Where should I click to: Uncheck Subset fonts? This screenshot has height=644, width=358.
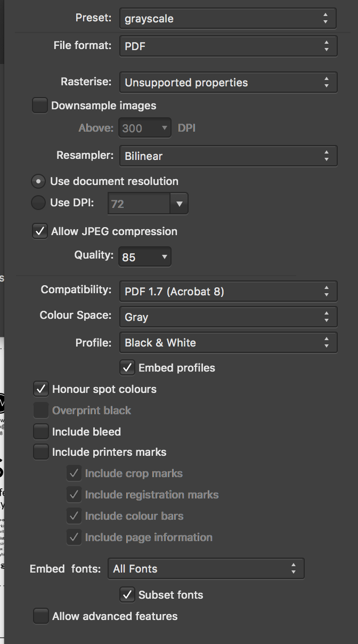[127, 594]
